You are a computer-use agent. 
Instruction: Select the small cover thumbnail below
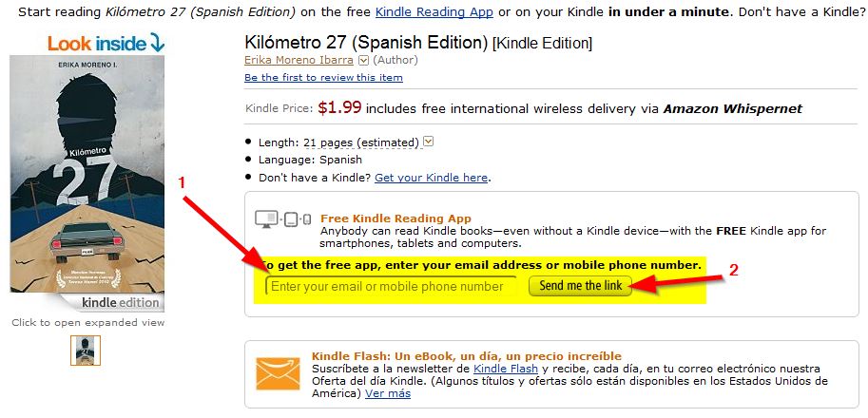[86, 350]
